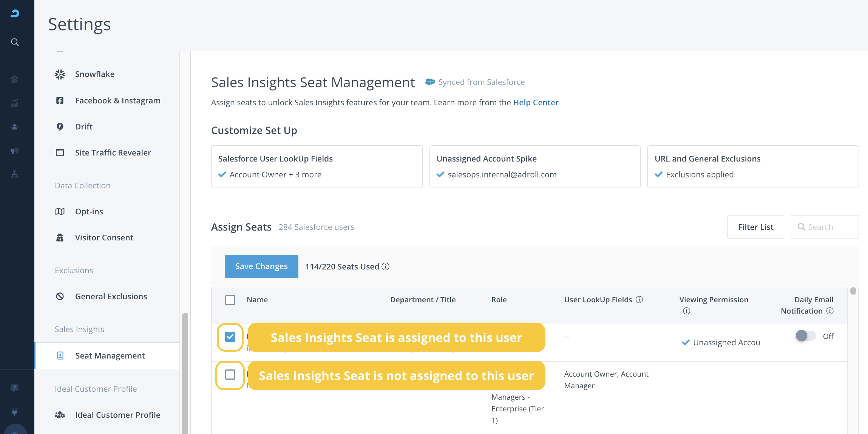The height and width of the screenshot is (434, 868).
Task: Open the hierarchy sitemap icon in rail
Action: (x=14, y=174)
